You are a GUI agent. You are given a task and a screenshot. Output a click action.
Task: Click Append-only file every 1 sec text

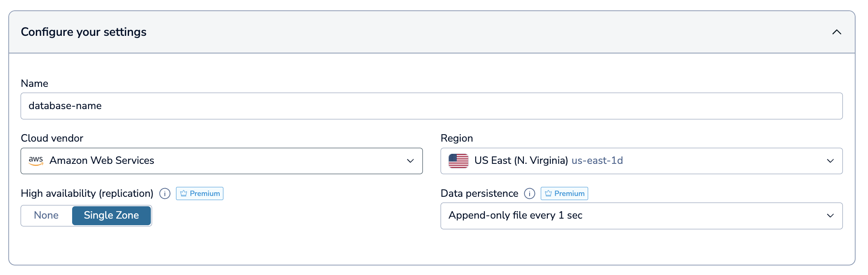(515, 215)
